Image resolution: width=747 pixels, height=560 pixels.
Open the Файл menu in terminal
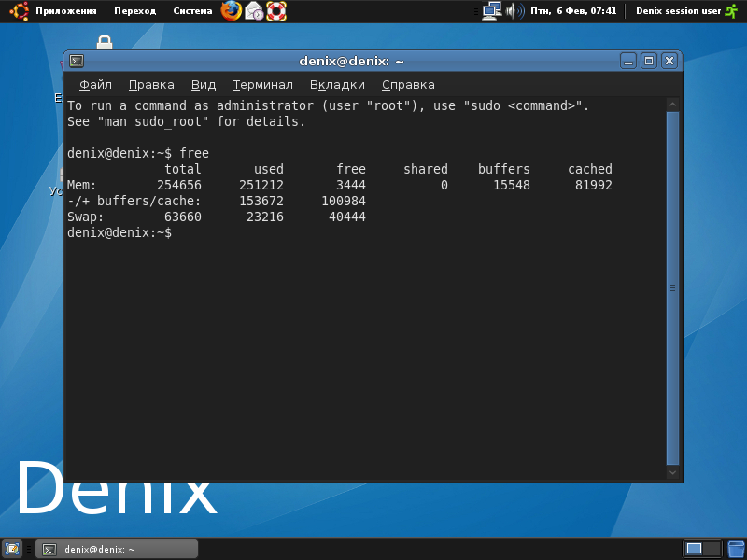95,85
